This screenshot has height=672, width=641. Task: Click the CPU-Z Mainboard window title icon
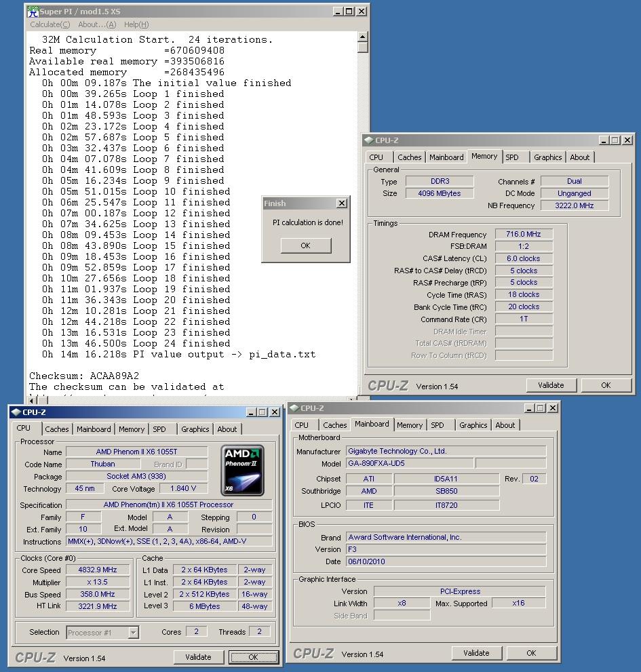[x=294, y=408]
